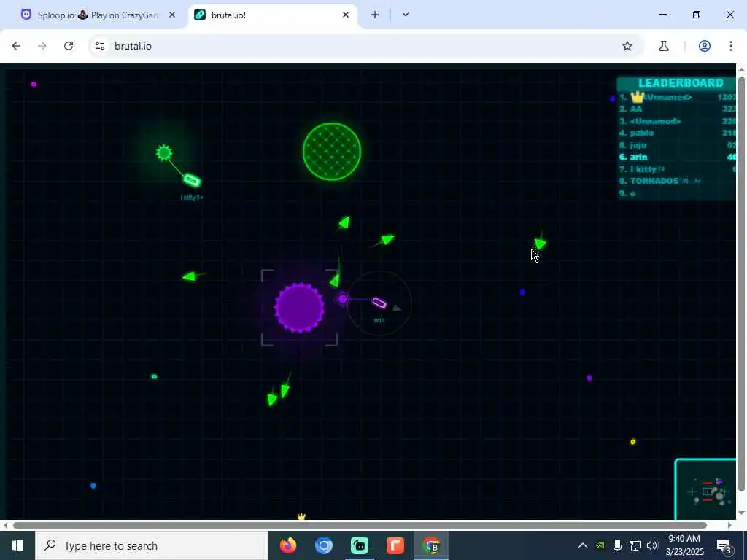
Task: Click the crown icon on leaderboard rank 1
Action: (x=638, y=97)
